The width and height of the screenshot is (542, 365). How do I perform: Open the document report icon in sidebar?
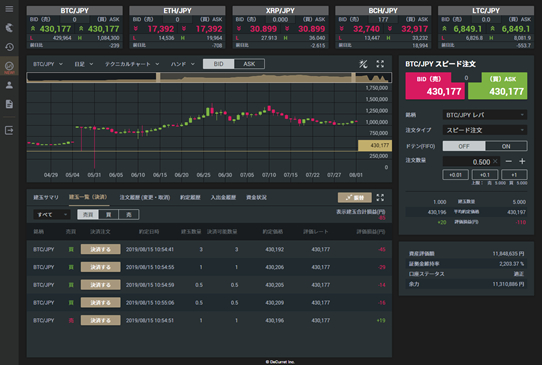click(x=9, y=104)
